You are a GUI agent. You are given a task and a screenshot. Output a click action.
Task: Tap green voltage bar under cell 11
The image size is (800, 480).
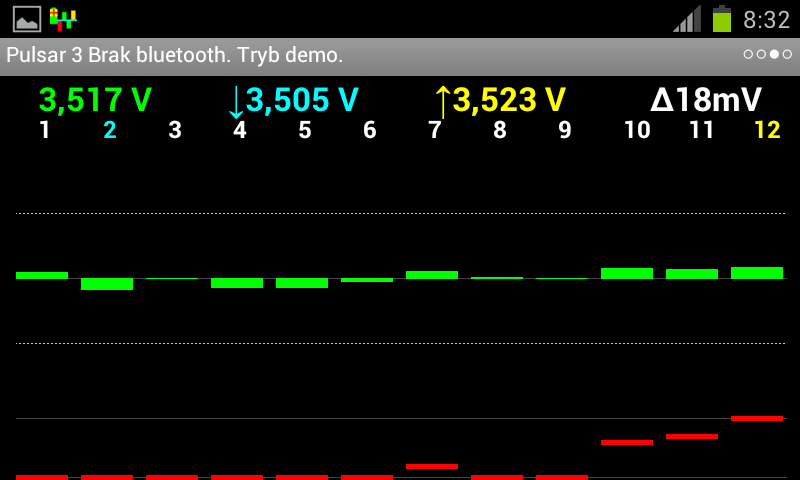coord(692,274)
